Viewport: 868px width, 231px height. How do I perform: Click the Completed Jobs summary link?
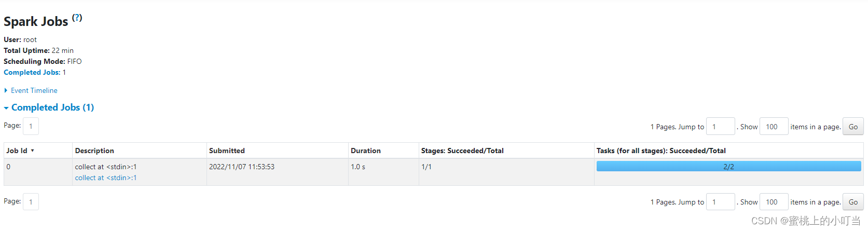coord(32,72)
